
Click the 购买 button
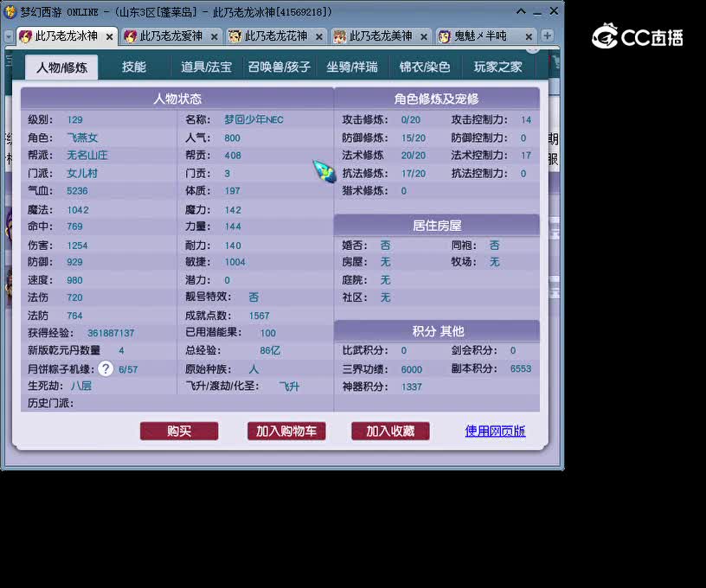(x=179, y=431)
